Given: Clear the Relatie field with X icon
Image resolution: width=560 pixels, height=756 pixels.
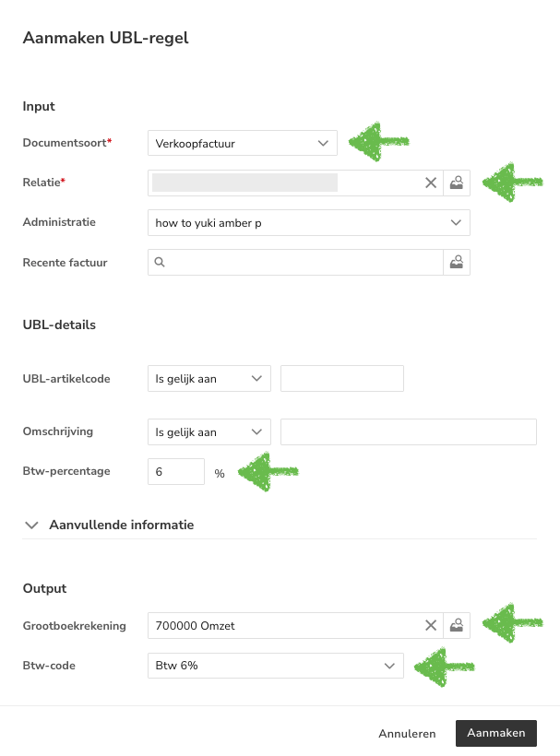Looking at the screenshot, I should pyautogui.click(x=430, y=183).
